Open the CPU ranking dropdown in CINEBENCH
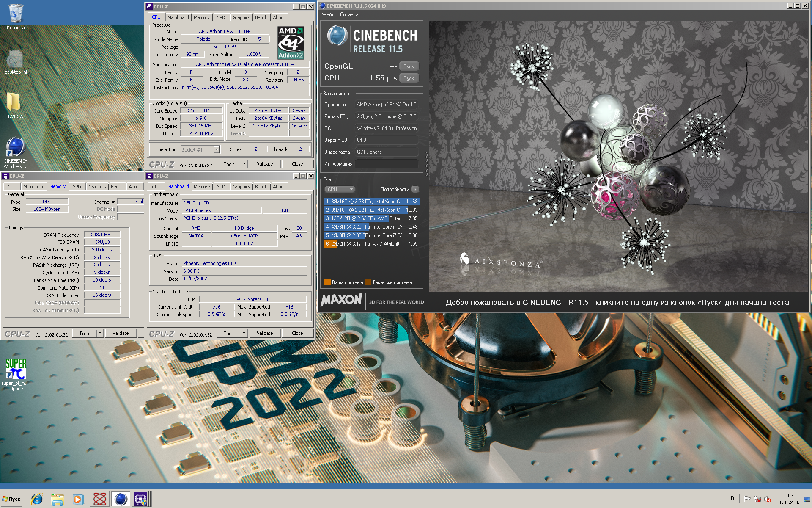Viewport: 812px width, 508px height. (x=340, y=189)
